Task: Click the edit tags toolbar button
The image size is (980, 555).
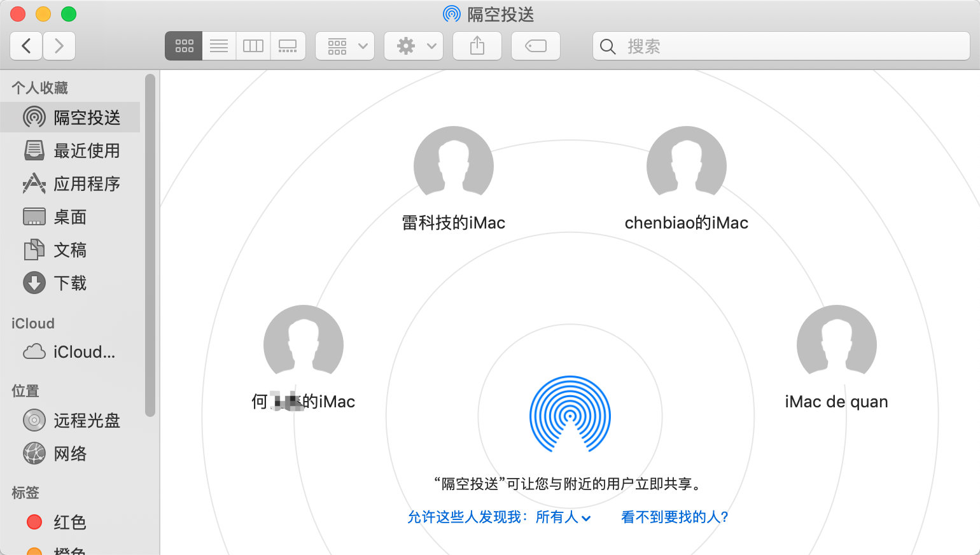Action: 536,46
